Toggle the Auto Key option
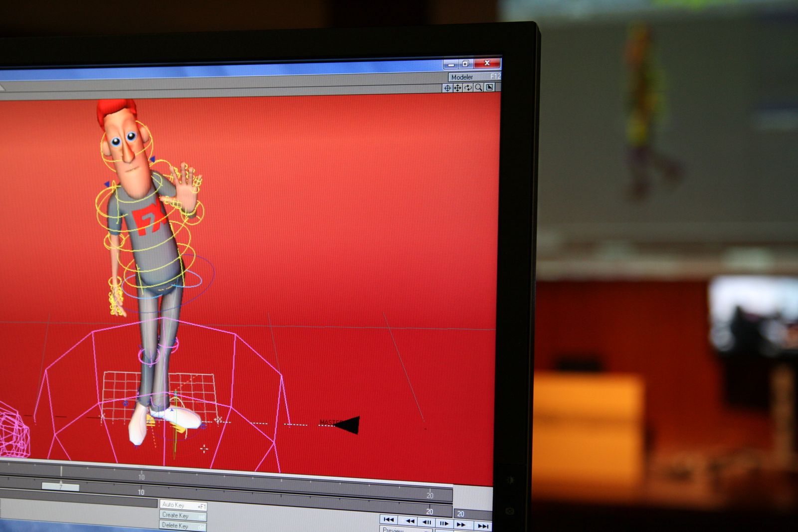Screen dimensions: 798x532 click(183, 505)
